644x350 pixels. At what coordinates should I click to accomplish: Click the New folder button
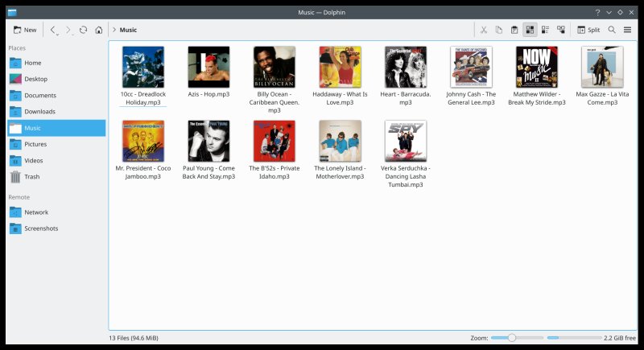[23, 30]
